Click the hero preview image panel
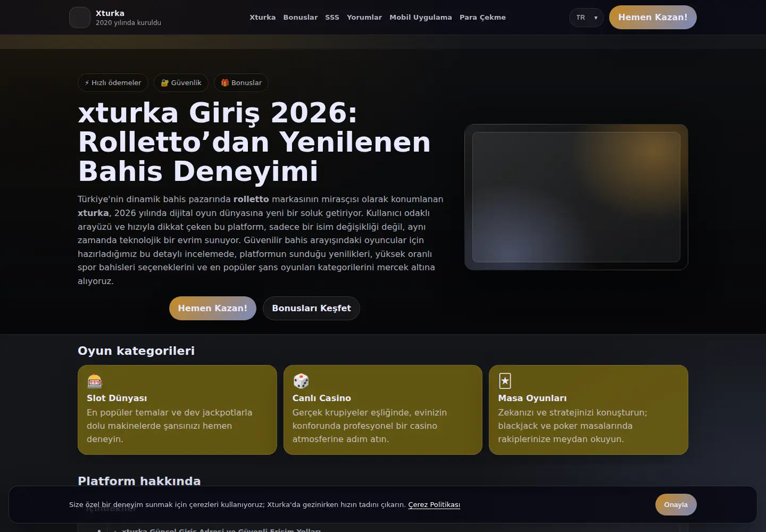The width and height of the screenshot is (766, 532). 576,197
